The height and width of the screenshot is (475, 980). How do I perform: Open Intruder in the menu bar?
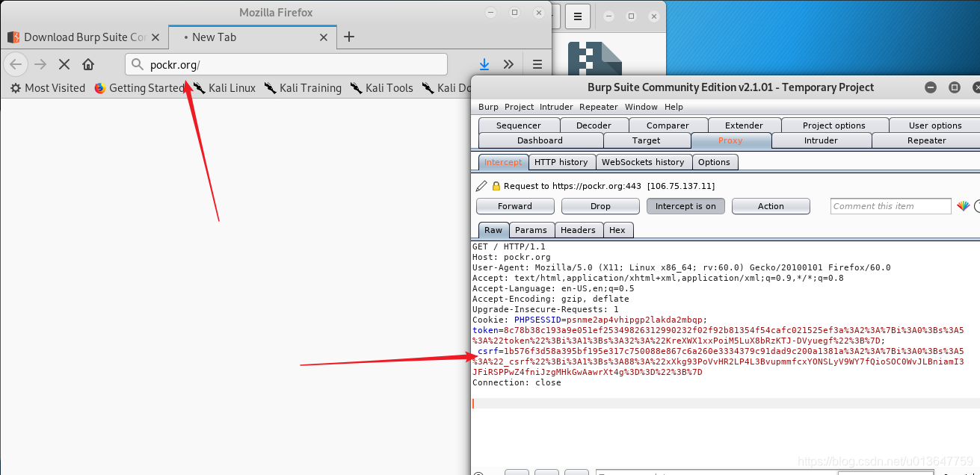click(x=556, y=107)
